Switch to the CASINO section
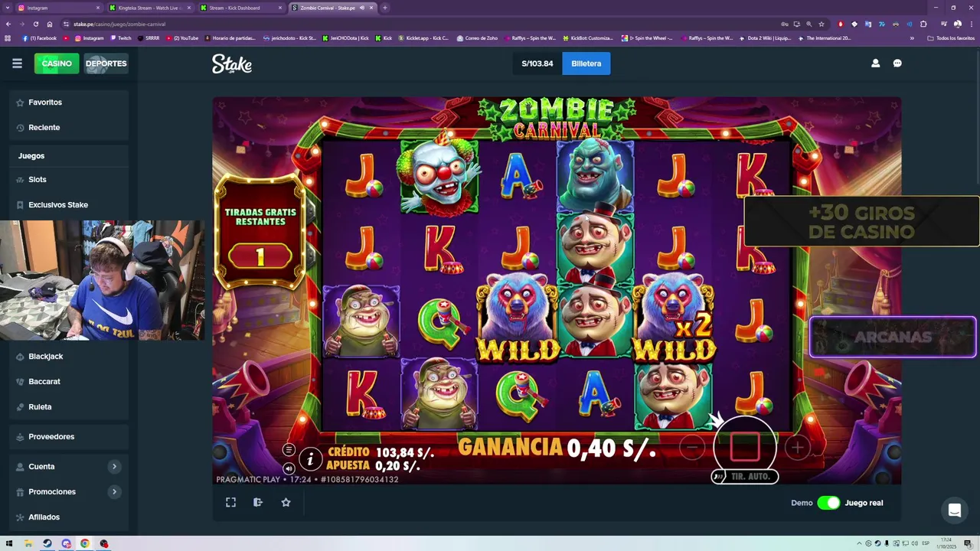Screen dimensions: 980x551 click(x=57, y=64)
